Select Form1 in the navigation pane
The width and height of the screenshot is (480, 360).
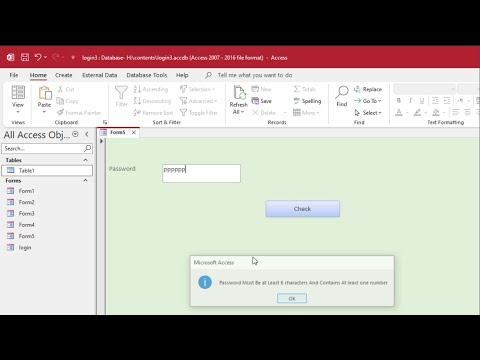(x=47, y=191)
